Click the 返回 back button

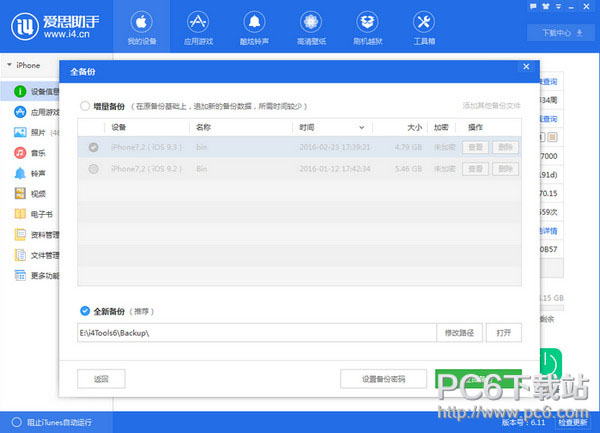tap(101, 379)
